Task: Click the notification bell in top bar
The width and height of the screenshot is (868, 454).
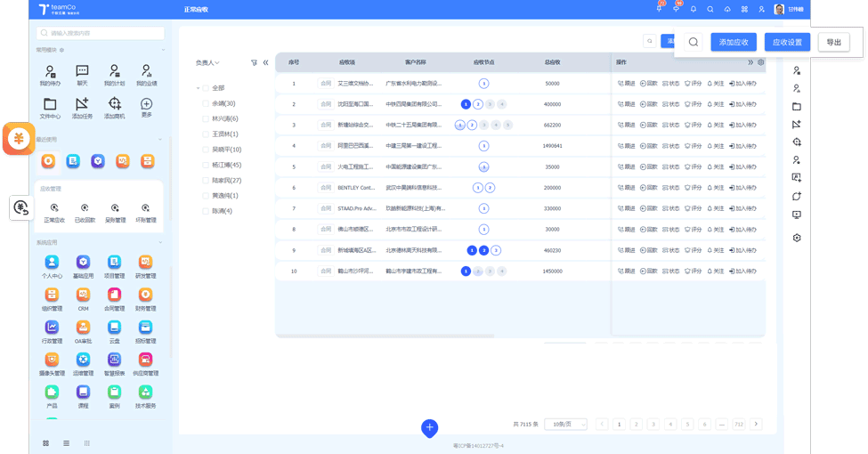Action: pos(693,9)
